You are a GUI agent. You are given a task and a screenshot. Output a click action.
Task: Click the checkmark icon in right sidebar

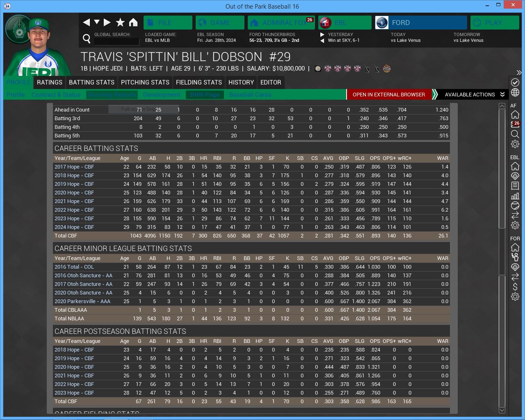pyautogui.click(x=515, y=82)
